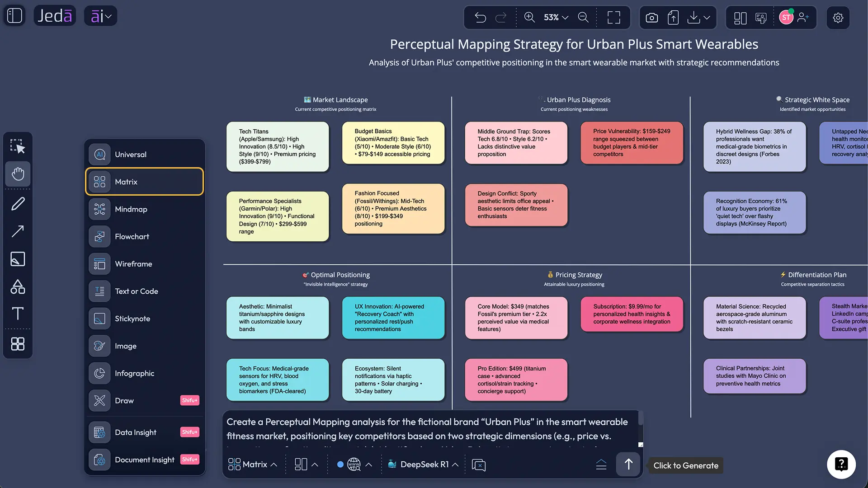Select the Stickynote command
Viewport: 868px width, 488px height.
[144, 319]
